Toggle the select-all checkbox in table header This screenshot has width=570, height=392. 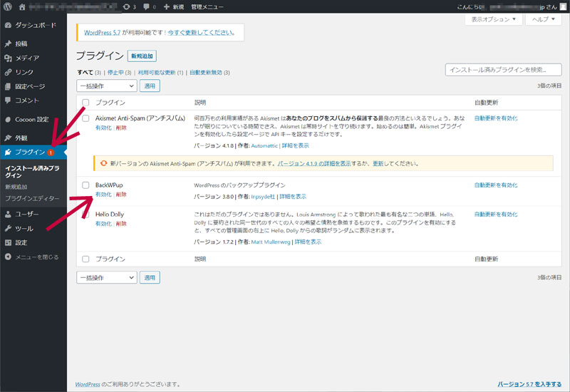(85, 103)
